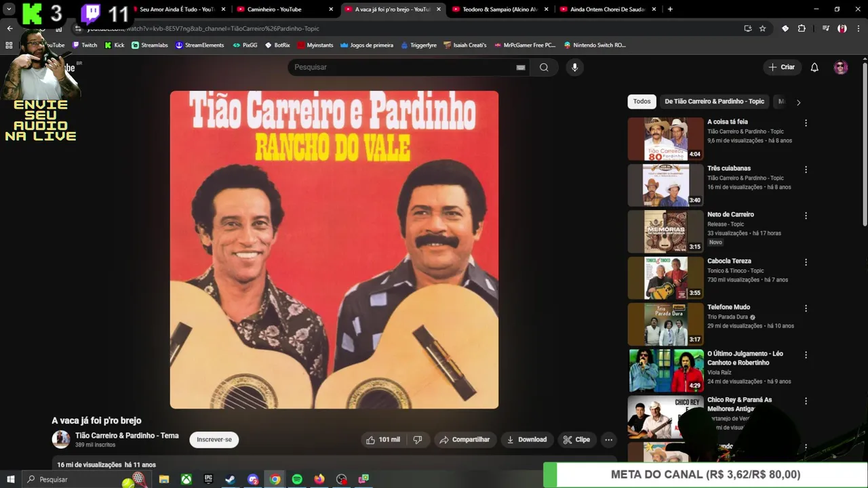
Task: Open the BotRix bookmark
Action: click(277, 45)
